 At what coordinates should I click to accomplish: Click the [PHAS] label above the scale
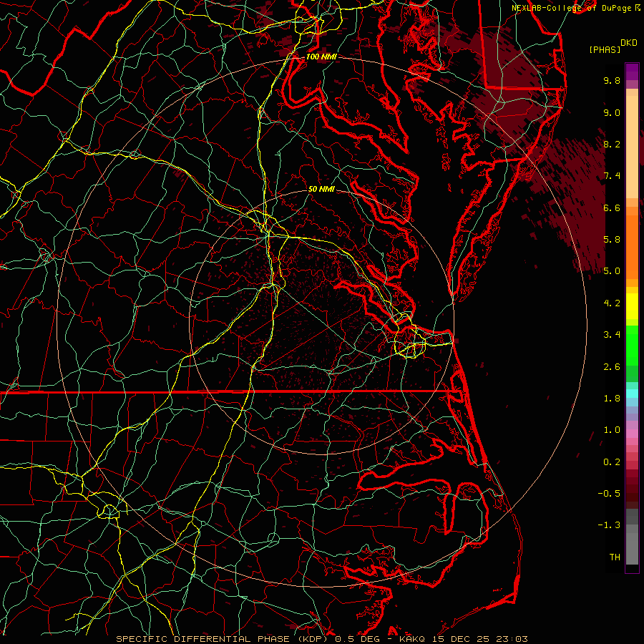[x=605, y=50]
